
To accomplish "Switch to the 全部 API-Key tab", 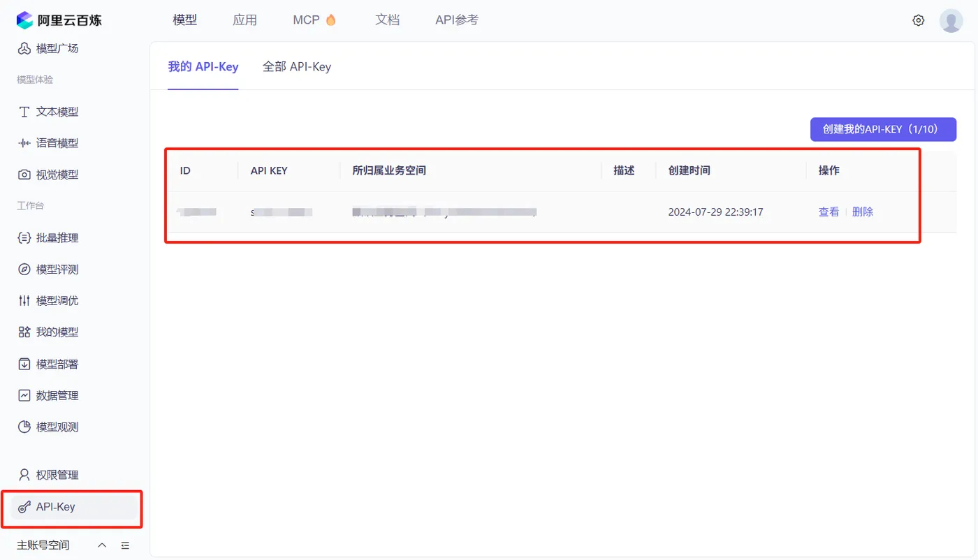I will tap(297, 67).
